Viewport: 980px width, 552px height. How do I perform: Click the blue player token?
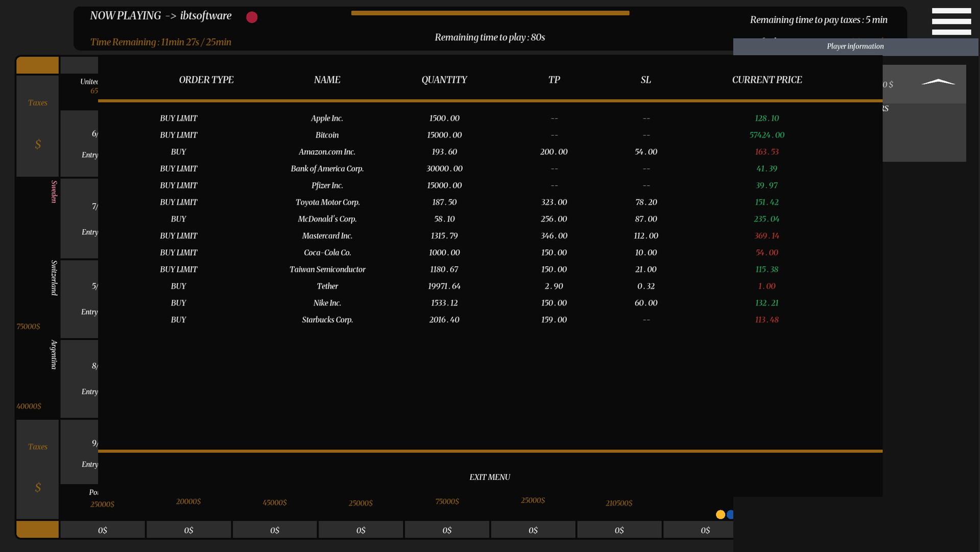730,515
